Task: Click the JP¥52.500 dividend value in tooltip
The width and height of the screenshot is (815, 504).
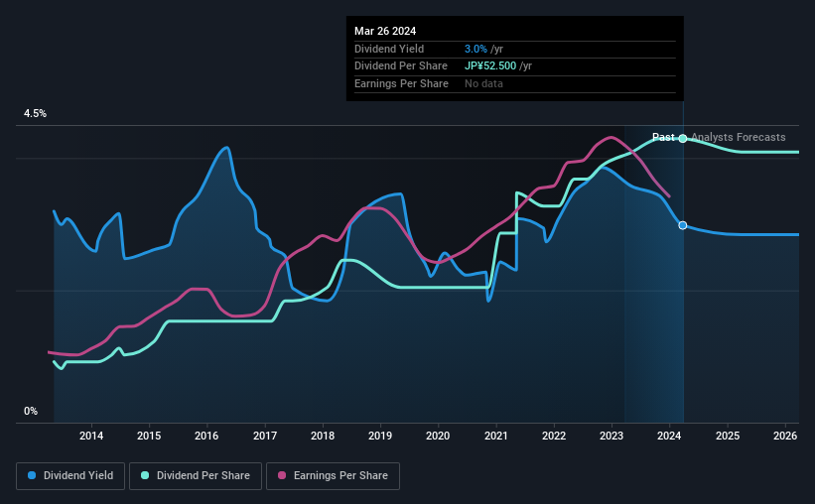Action: (490, 66)
